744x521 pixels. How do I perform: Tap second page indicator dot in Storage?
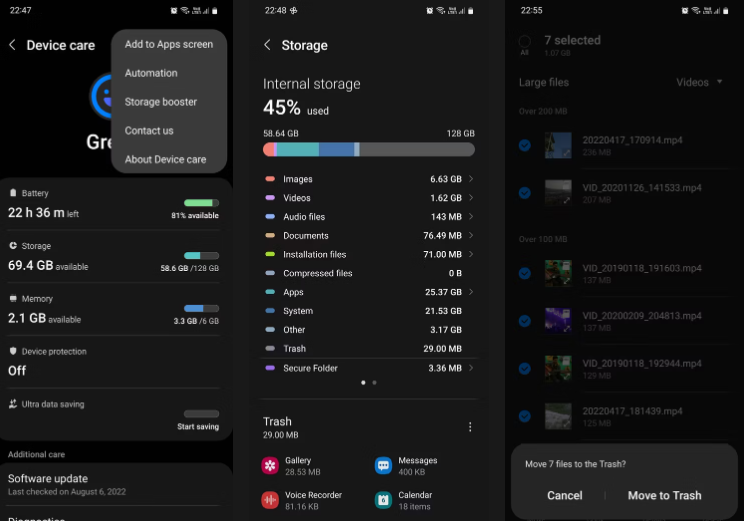click(x=374, y=382)
